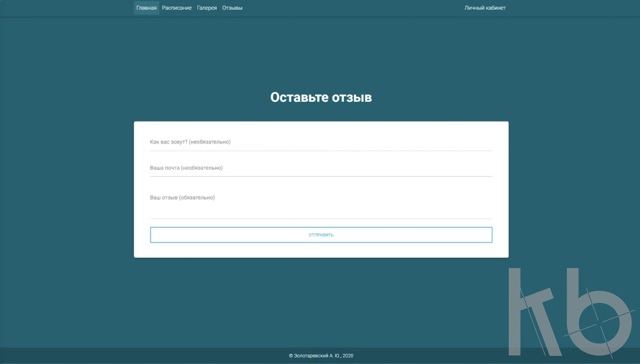Image resolution: width=640 pixels, height=364 pixels.
Task: Open the Главная navigation tab
Action: point(146,8)
